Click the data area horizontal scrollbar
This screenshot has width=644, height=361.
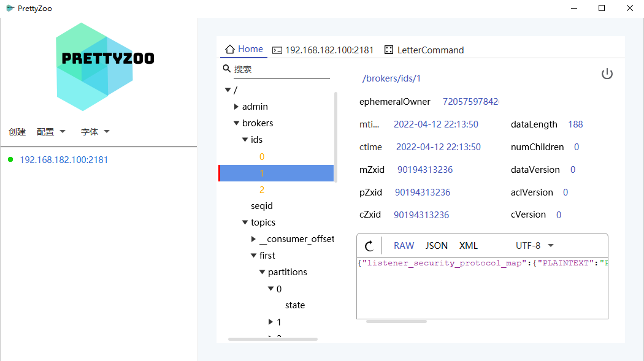tap(396, 322)
